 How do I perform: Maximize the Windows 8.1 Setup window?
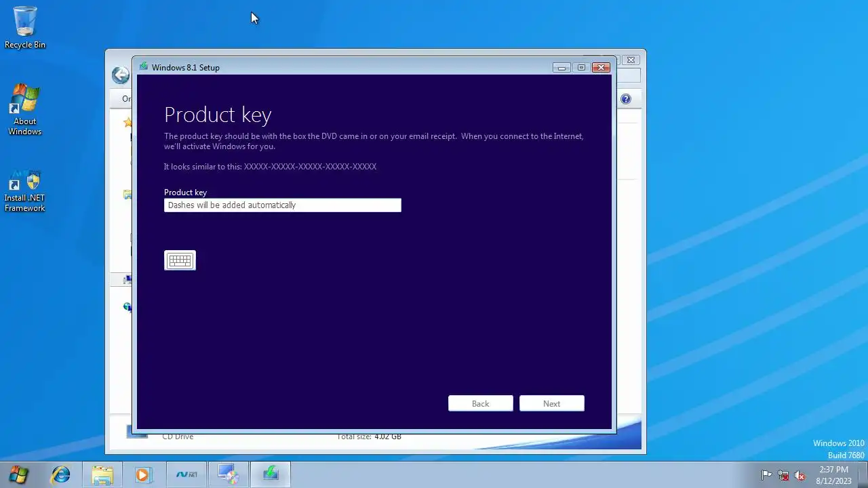(x=581, y=67)
